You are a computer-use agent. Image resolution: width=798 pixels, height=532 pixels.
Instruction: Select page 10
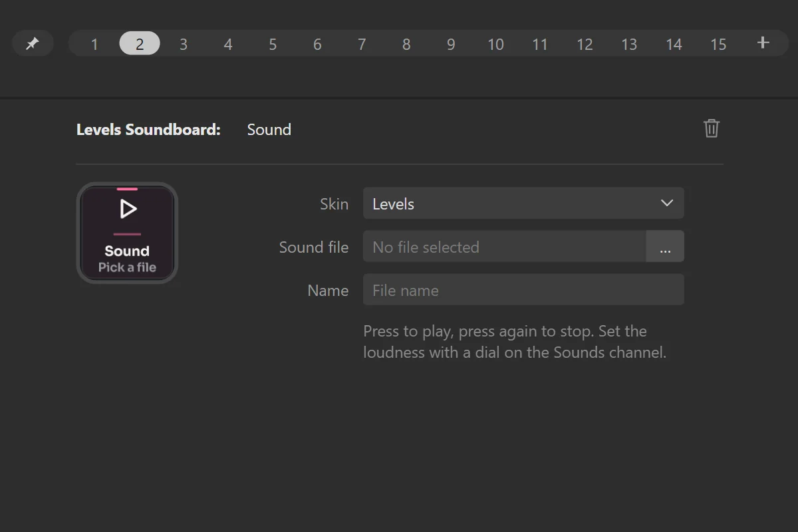coord(495,44)
